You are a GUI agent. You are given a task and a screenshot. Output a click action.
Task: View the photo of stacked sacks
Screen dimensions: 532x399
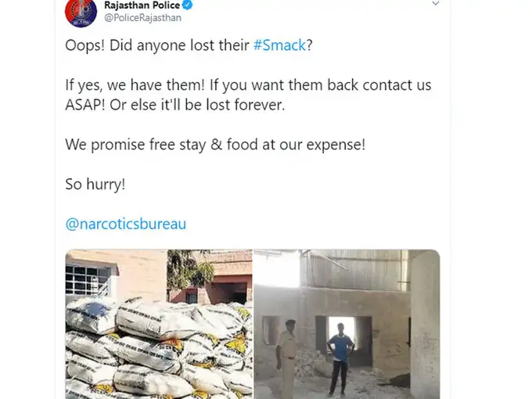tap(159, 324)
